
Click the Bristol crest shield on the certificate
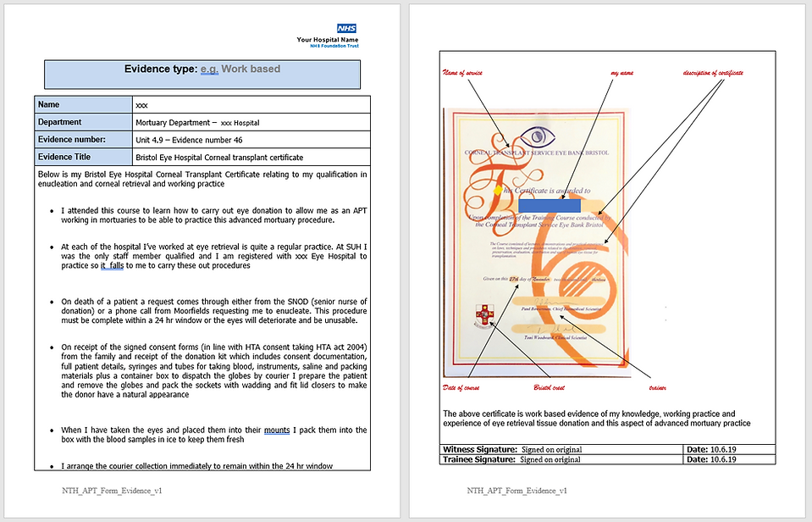[x=484, y=314]
